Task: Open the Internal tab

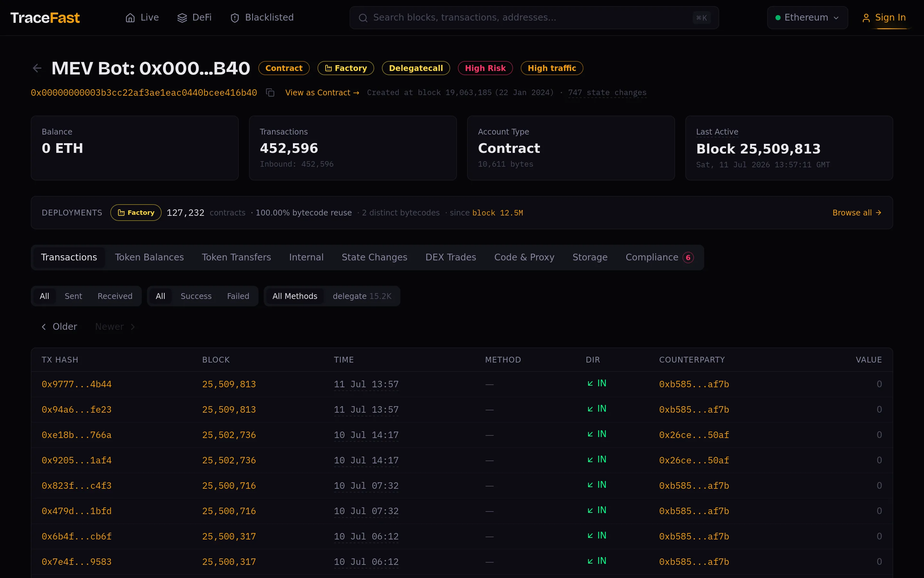Action: click(306, 257)
